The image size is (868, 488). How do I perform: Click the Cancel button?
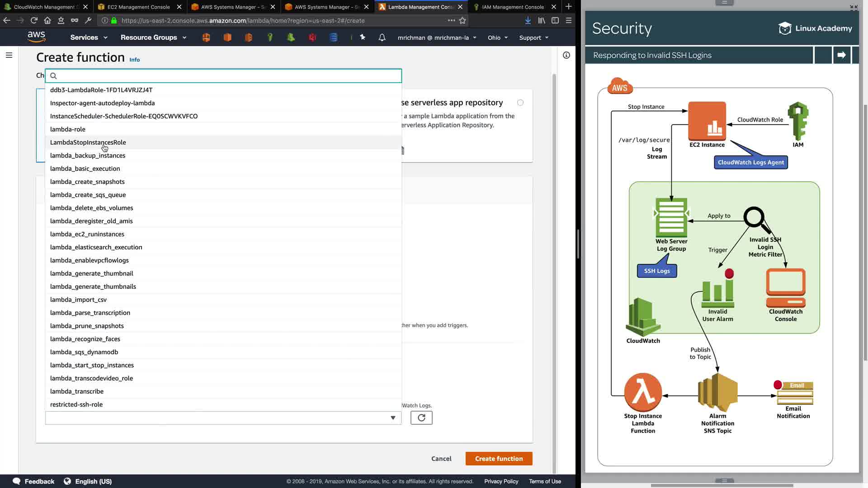[x=441, y=459]
